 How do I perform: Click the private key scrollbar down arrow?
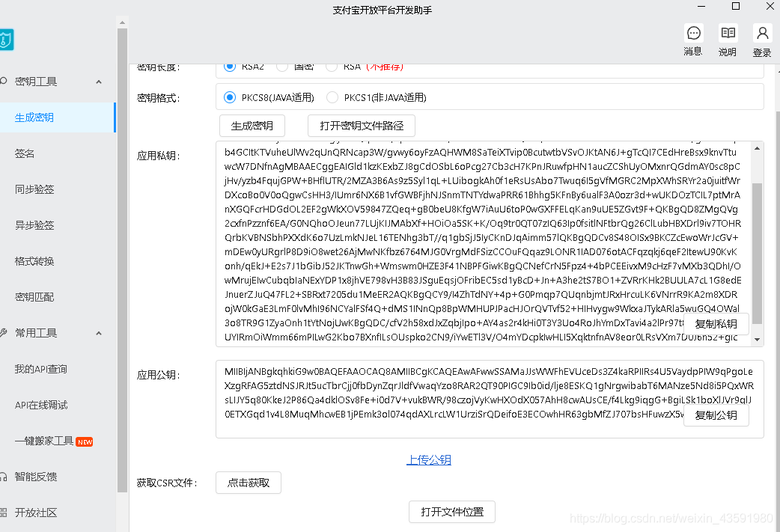[757, 340]
